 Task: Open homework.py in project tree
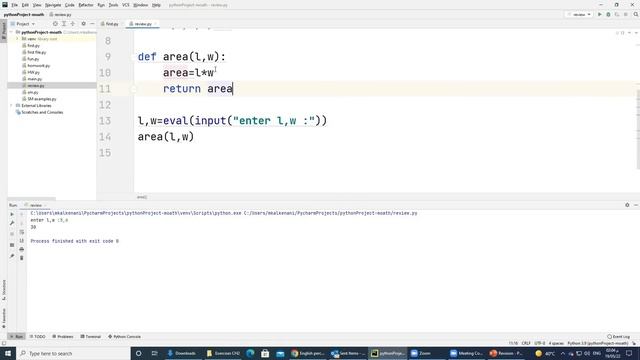[x=38, y=66]
